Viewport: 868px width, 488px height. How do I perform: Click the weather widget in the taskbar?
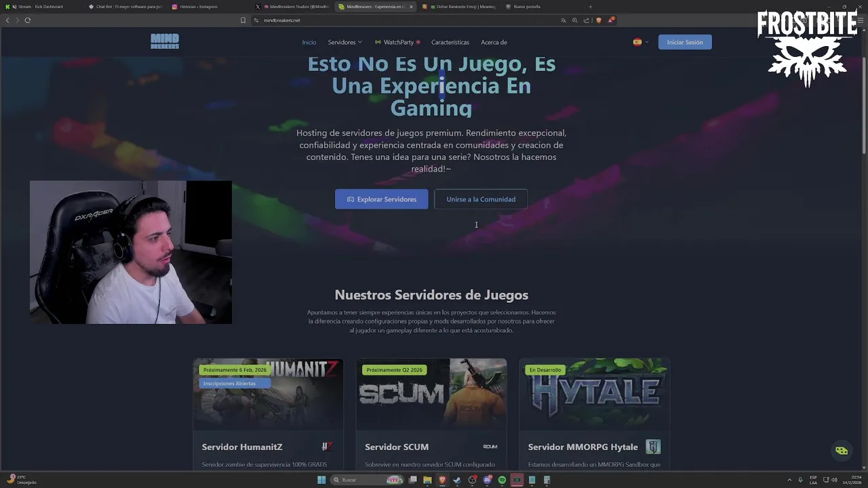tap(22, 480)
